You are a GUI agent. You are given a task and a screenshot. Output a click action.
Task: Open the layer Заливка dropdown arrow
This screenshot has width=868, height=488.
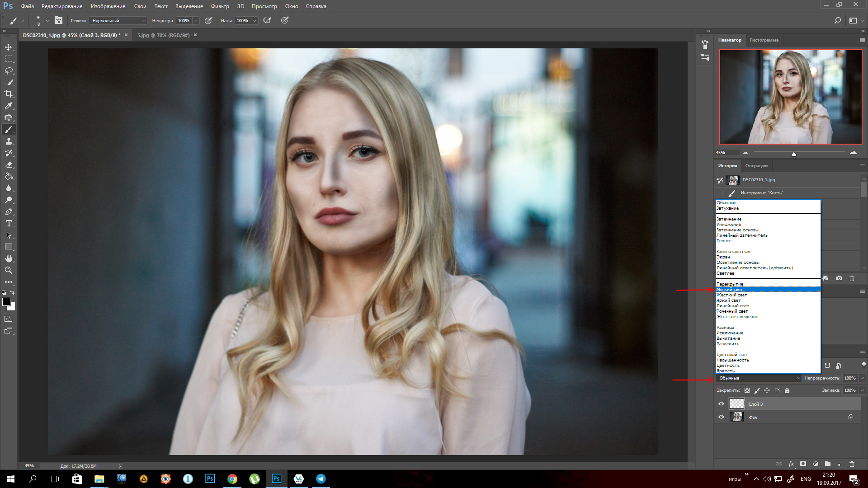862,390
